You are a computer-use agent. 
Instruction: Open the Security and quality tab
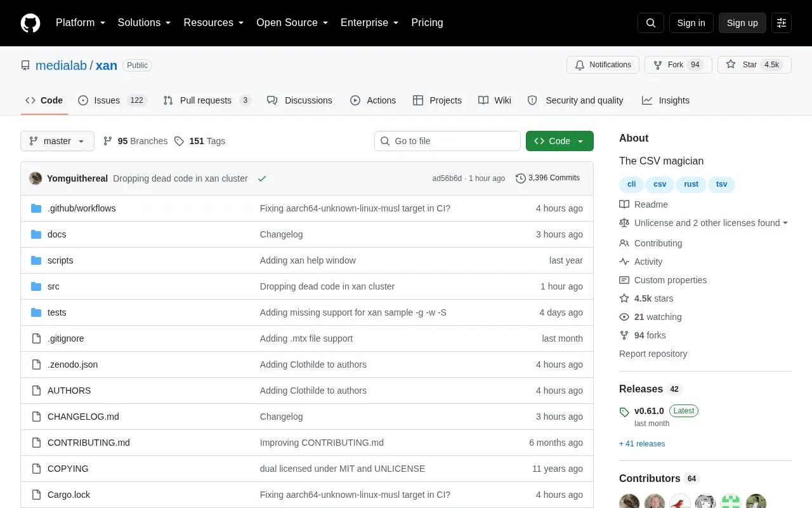pyautogui.click(x=575, y=100)
